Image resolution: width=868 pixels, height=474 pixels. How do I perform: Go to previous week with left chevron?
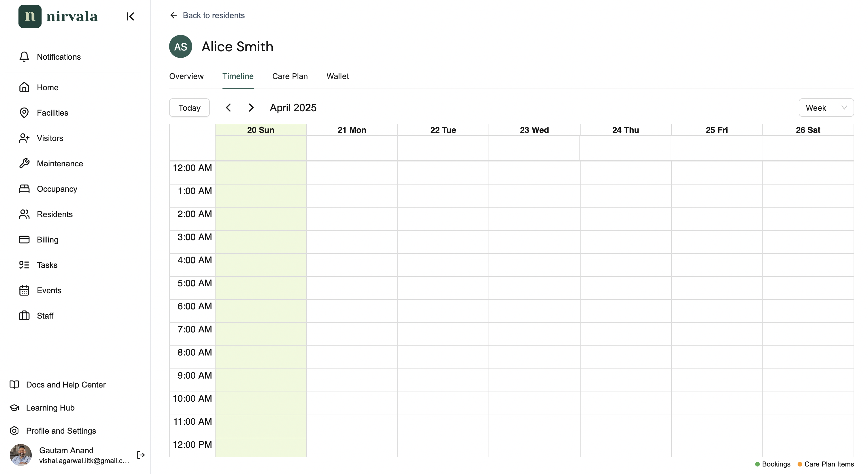tap(229, 108)
